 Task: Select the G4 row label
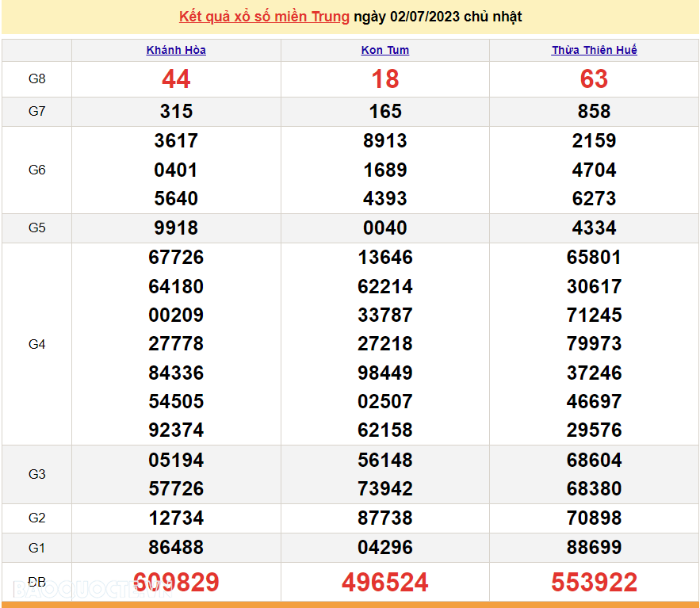click(37, 344)
